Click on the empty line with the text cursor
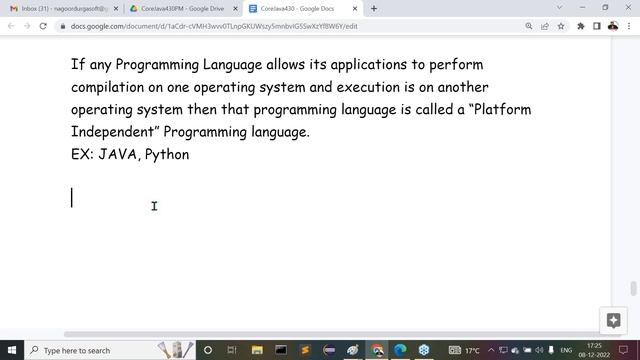 point(72,198)
